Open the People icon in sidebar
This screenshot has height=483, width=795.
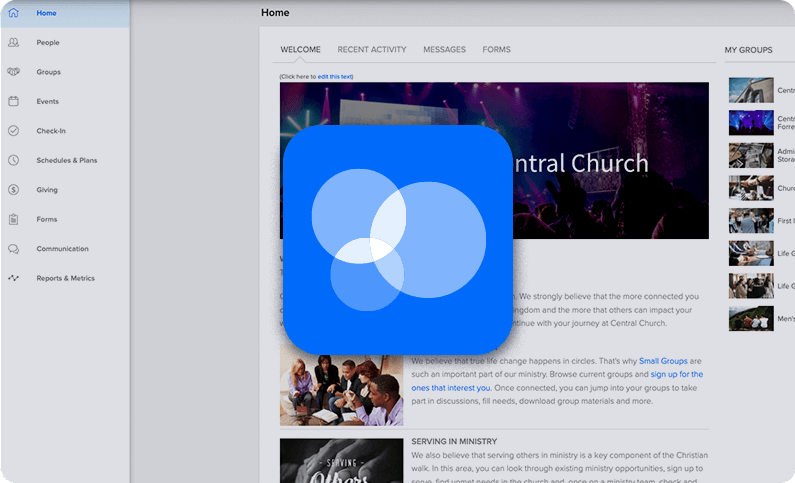tap(14, 43)
